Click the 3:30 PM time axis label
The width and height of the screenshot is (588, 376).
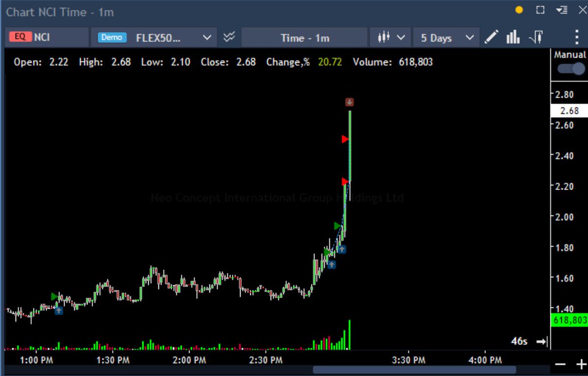(x=409, y=360)
